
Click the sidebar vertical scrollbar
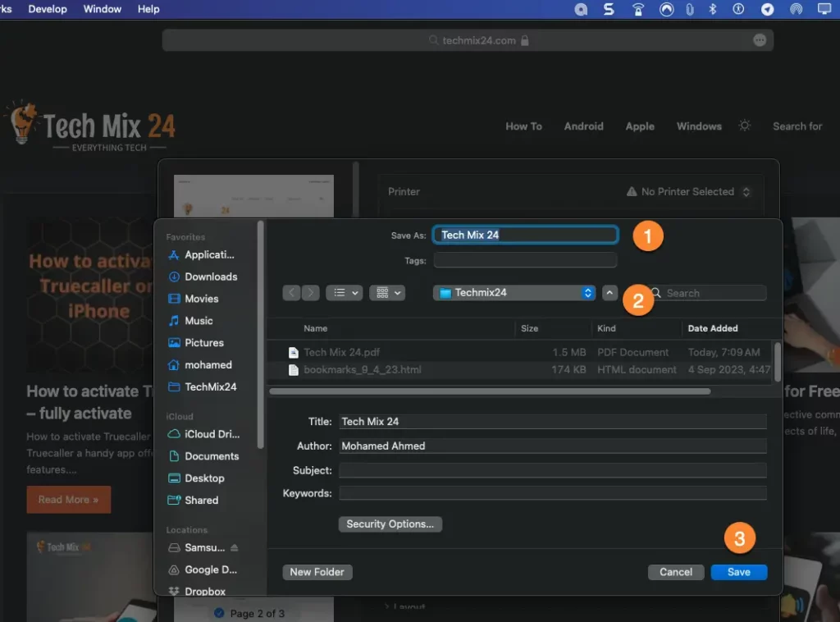pyautogui.click(x=260, y=335)
